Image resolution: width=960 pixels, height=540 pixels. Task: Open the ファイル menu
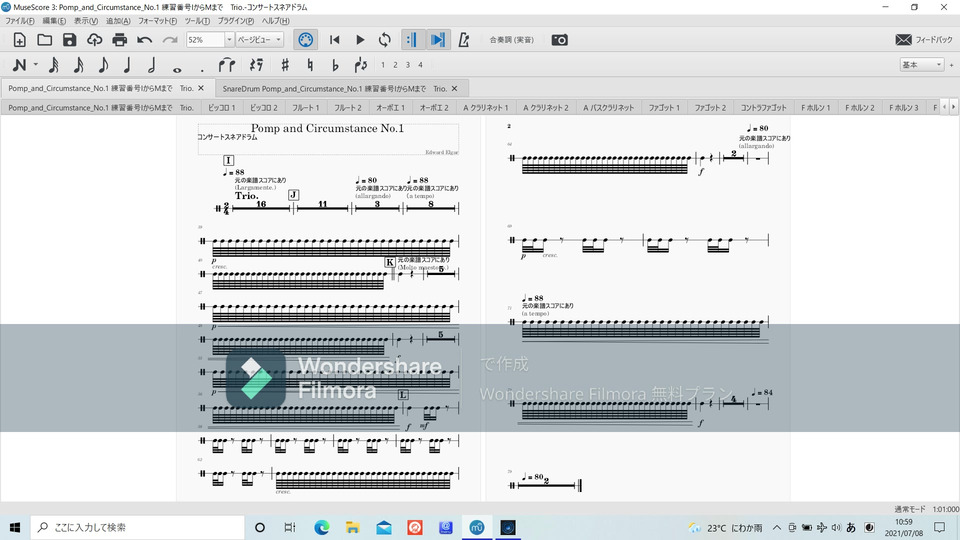pyautogui.click(x=20, y=21)
